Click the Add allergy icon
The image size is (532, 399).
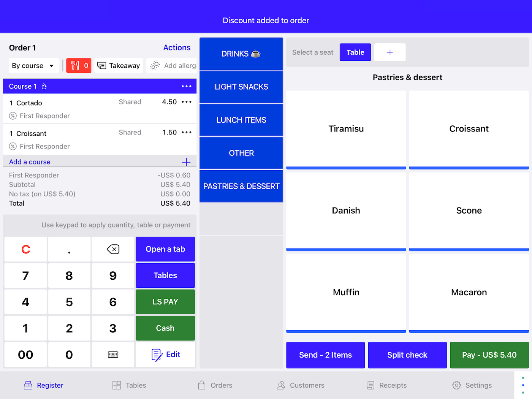pyautogui.click(x=155, y=65)
